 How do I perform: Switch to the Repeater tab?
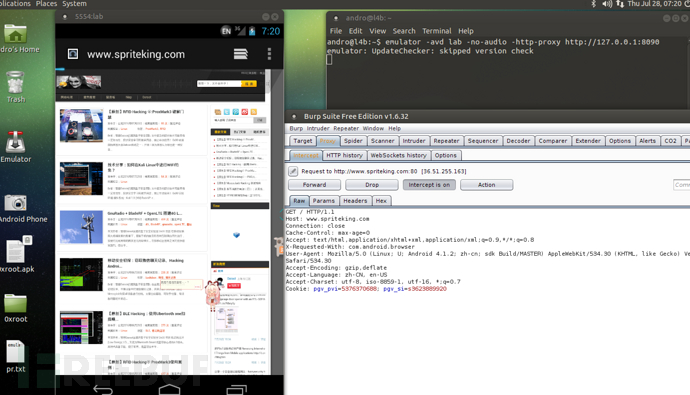tap(446, 141)
